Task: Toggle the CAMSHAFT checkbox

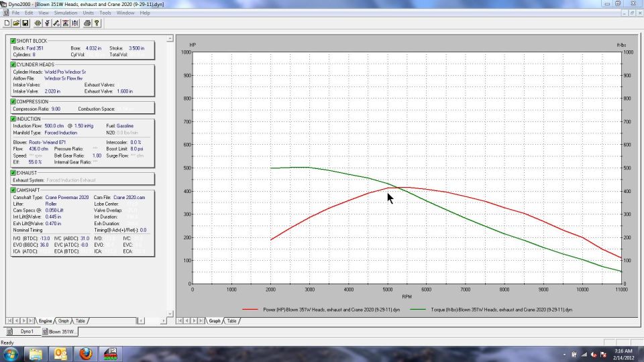Action: [13, 190]
